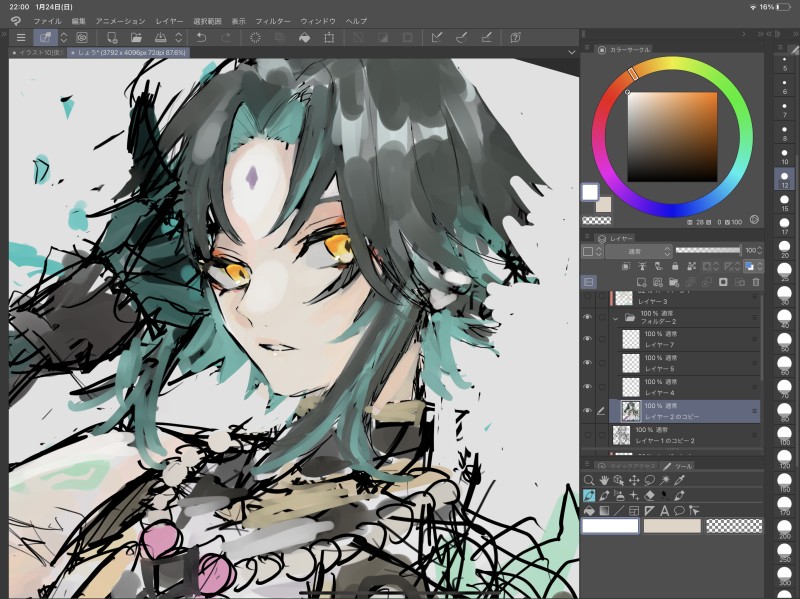Select the Airbrush tool
This screenshot has height=599, width=800.
[619, 495]
